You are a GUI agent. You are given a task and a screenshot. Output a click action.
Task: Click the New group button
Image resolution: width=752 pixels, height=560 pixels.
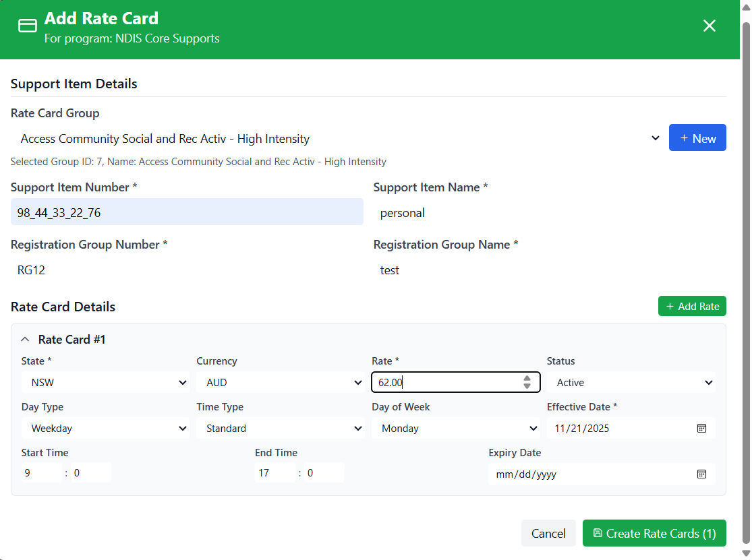coord(697,137)
